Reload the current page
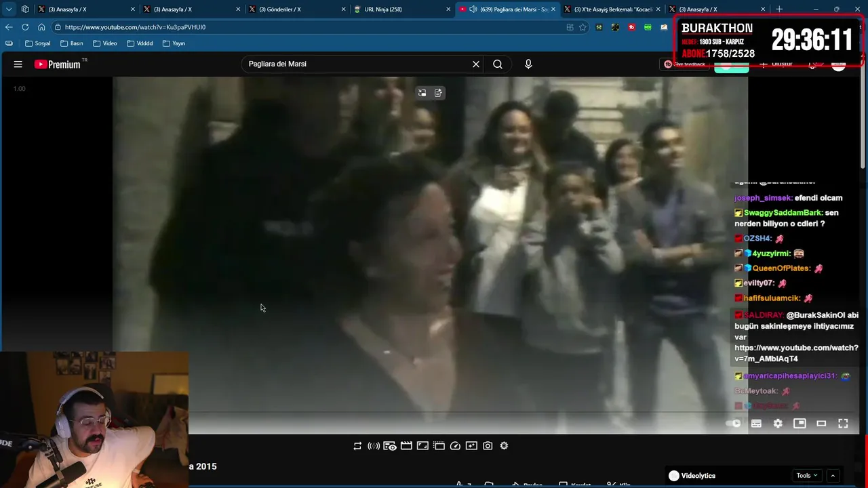The image size is (868, 488). coord(25,27)
